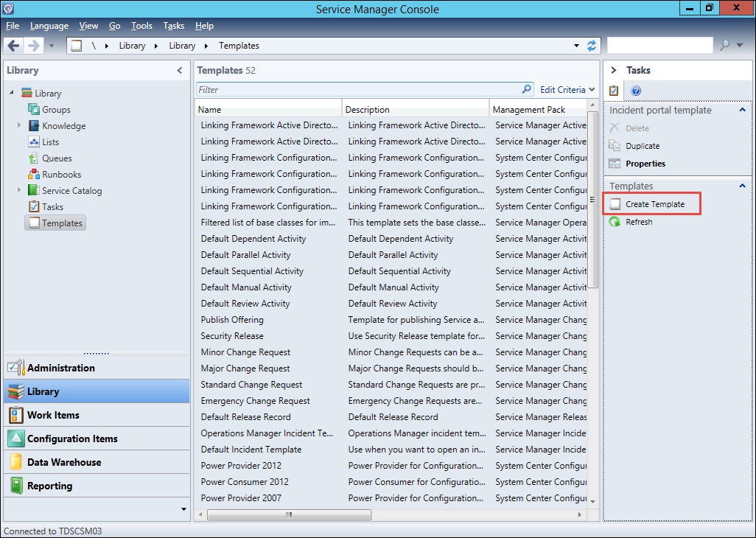Image resolution: width=756 pixels, height=538 pixels.
Task: Sort by the Description column header
Action: pyautogui.click(x=416, y=109)
